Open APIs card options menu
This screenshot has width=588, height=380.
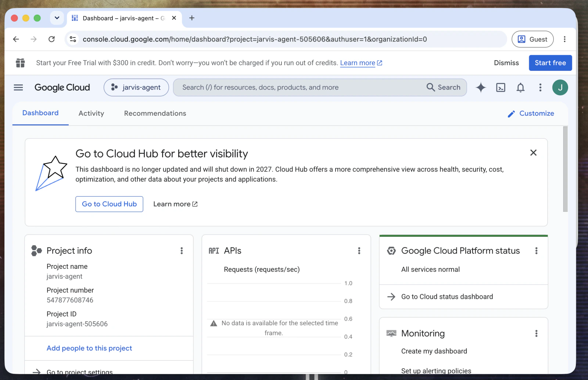tap(359, 251)
